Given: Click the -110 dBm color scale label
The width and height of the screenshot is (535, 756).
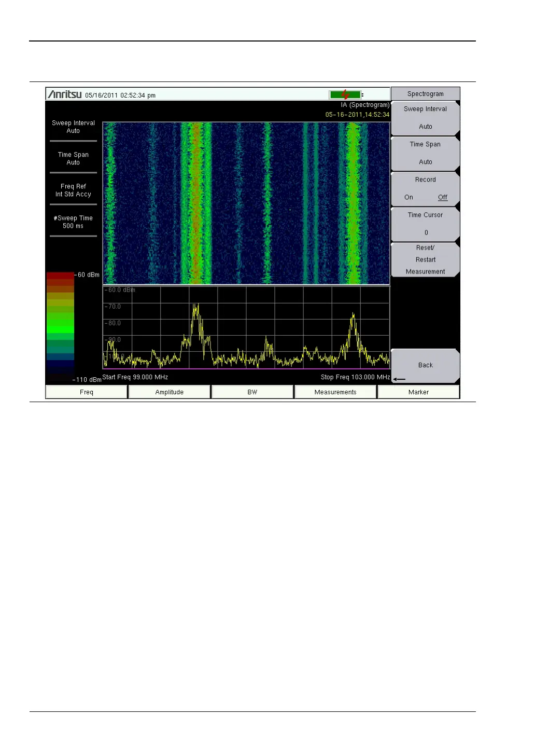Looking at the screenshot, I should pos(87,380).
